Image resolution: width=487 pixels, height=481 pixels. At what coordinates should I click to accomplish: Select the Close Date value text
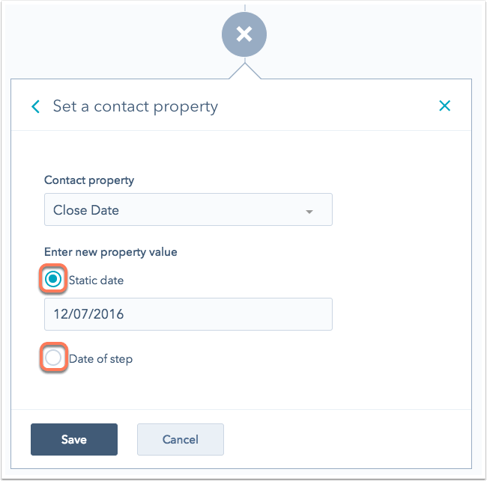(x=86, y=210)
